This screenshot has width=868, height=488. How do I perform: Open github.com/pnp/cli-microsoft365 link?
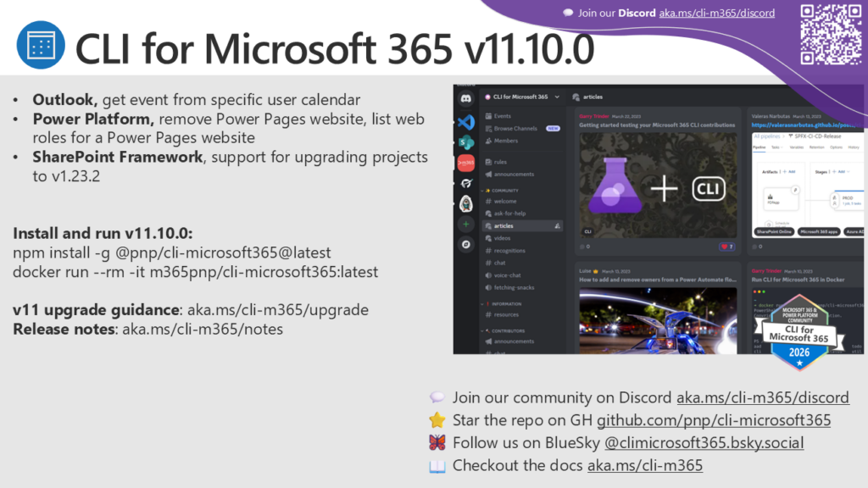click(x=714, y=420)
